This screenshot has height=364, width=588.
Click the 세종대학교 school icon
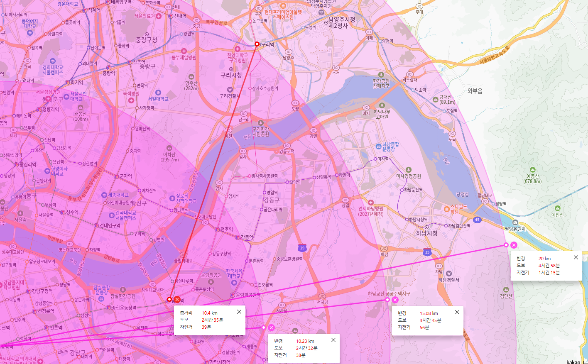[x=104, y=195]
